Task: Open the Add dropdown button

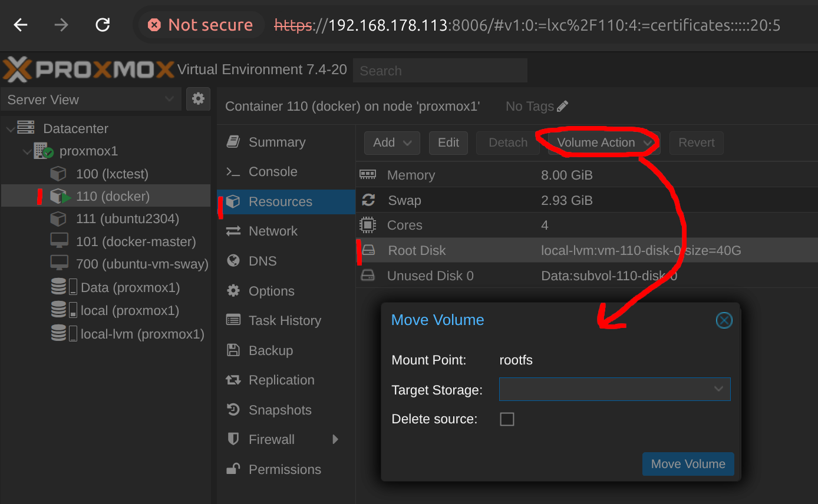Action: tap(392, 142)
